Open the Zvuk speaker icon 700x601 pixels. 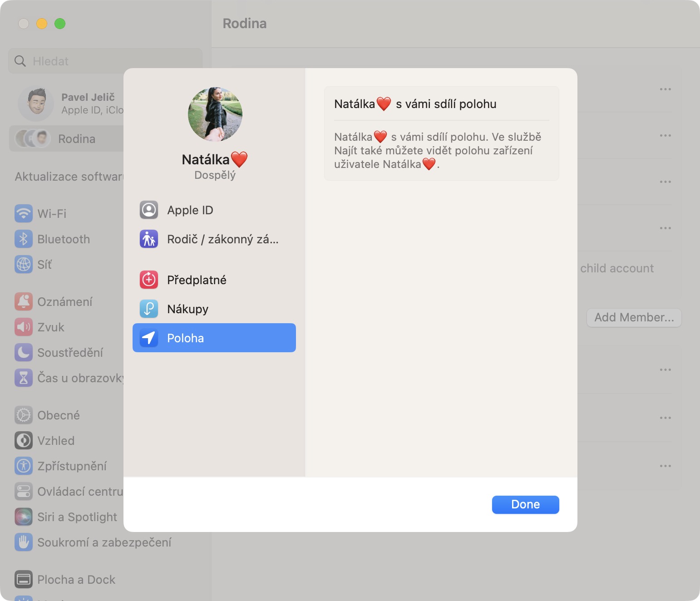pyautogui.click(x=24, y=327)
